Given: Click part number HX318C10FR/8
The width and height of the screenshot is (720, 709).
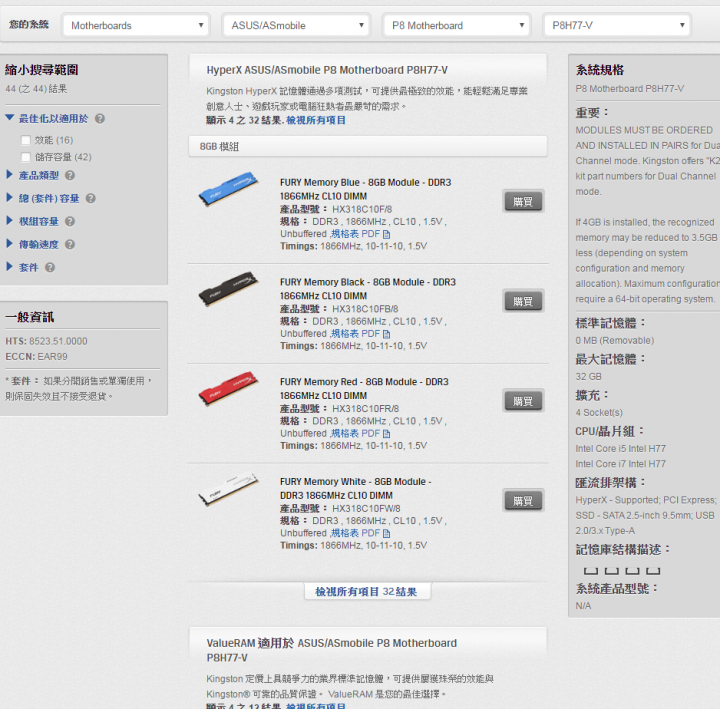Looking at the screenshot, I should [366, 409].
